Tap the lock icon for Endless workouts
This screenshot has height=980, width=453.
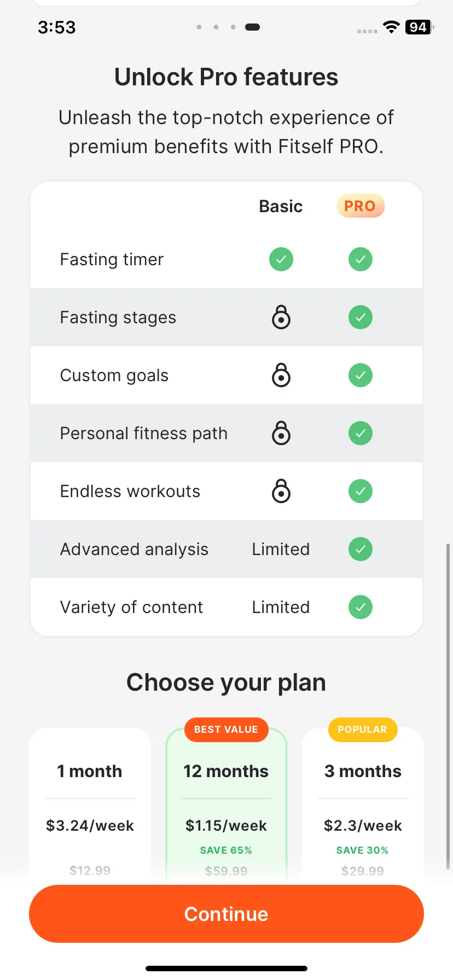(281, 491)
